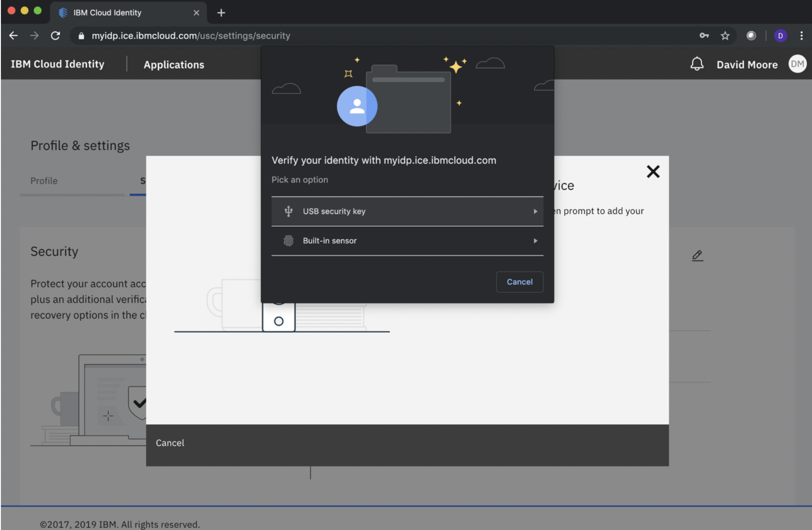Click the fingerprint icon beside Built-in sensor
Screen dimensions: 812x530
(x=289, y=241)
